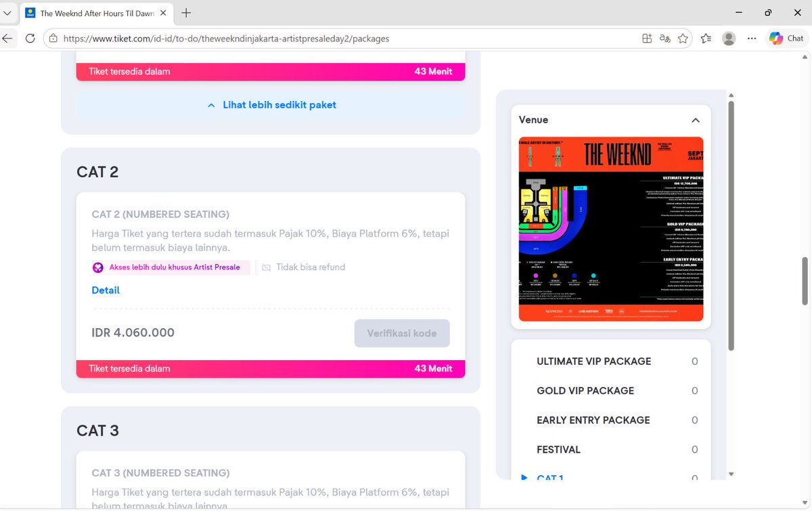Click the pink Artist Presale badge icon
Image resolution: width=812 pixels, height=511 pixels.
tap(98, 267)
